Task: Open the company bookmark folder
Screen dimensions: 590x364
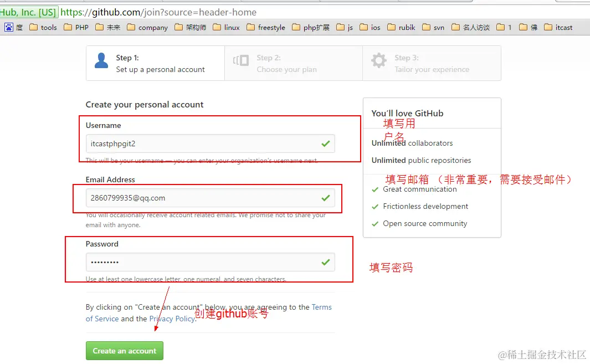Action: (x=147, y=28)
